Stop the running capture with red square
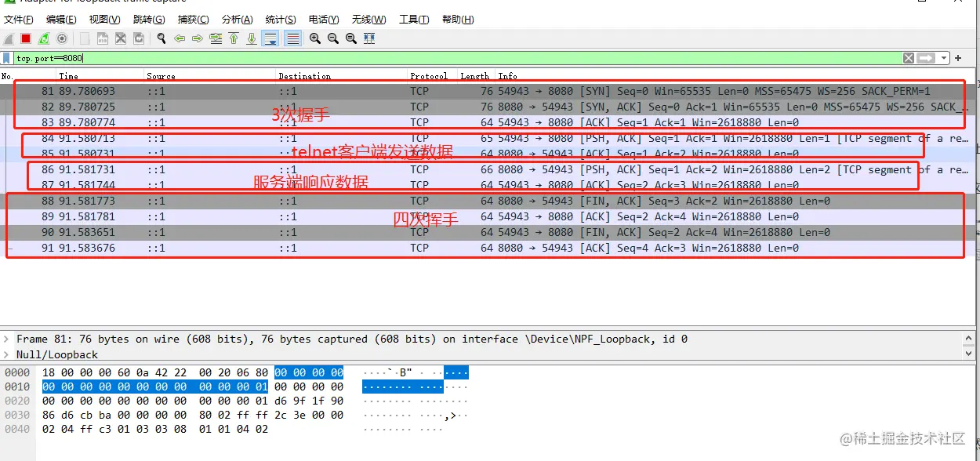This screenshot has width=980, height=461. [x=26, y=38]
